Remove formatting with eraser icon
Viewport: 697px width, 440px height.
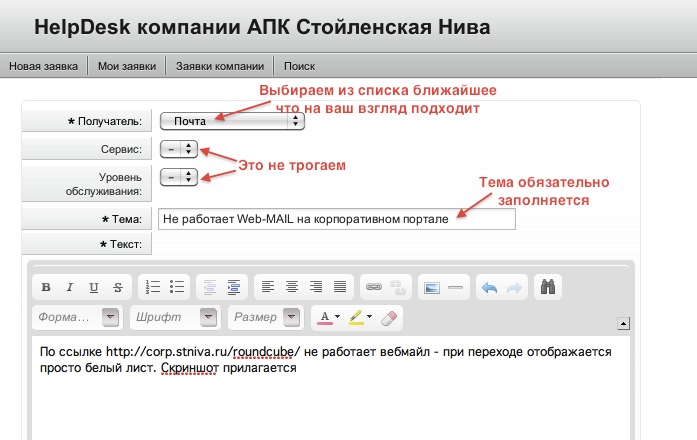tap(390, 317)
